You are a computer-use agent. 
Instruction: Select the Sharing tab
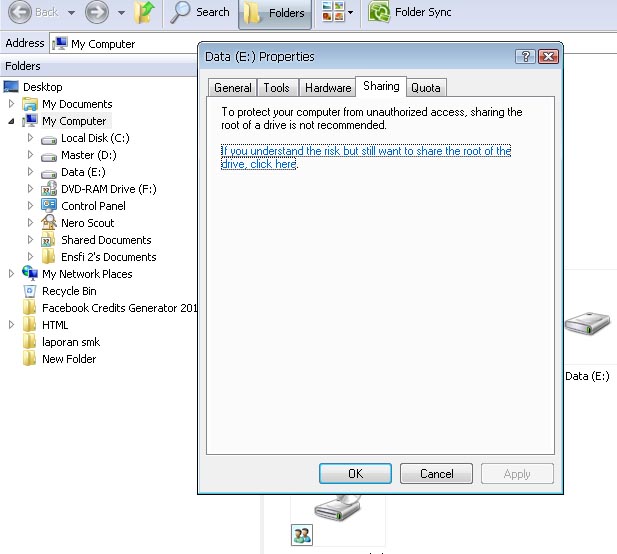(381, 86)
